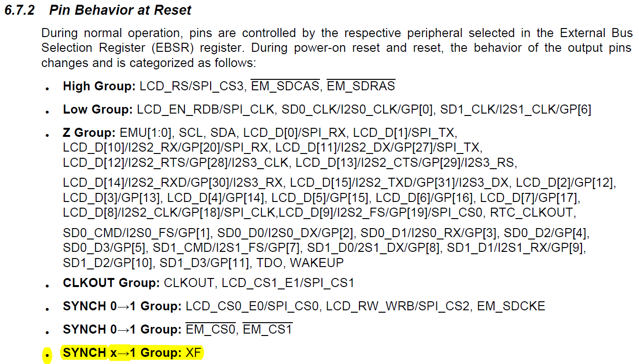Click the overlined EM_SDCAS pin name
Viewport: 639px width, 364px height.
[x=285, y=86]
